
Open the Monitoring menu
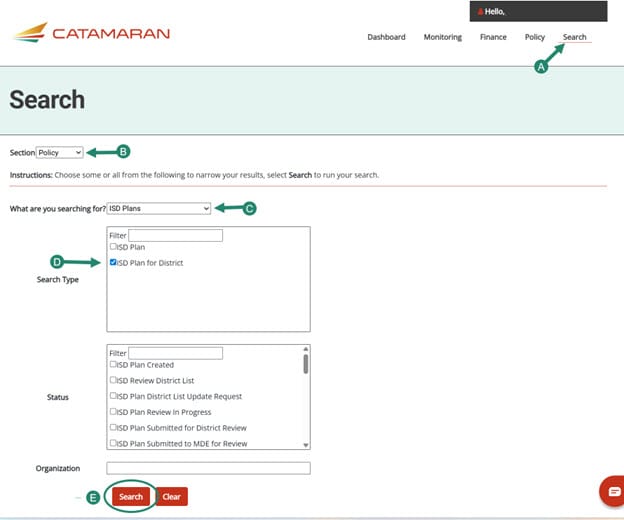443,37
